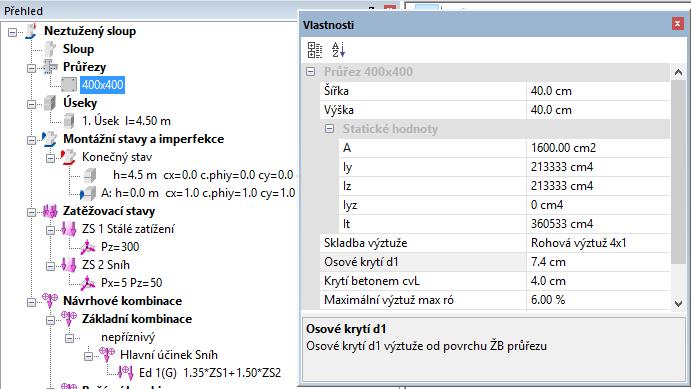Click the Průřezy cross-section icon
The height and width of the screenshot is (389, 691).
[50, 67]
